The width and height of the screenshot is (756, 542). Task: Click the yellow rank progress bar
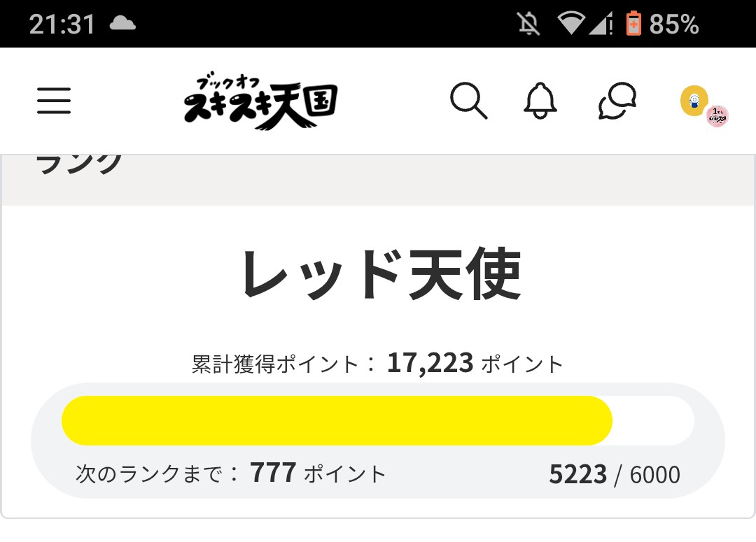(337, 420)
